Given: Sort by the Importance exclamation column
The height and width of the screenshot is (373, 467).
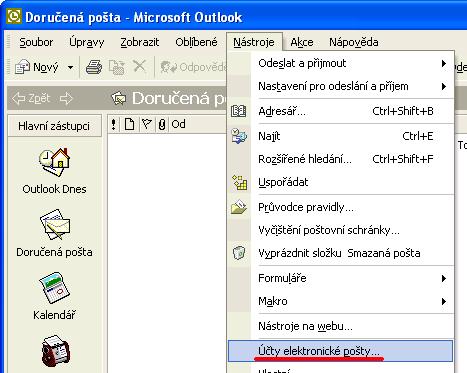Looking at the screenshot, I should [x=114, y=125].
